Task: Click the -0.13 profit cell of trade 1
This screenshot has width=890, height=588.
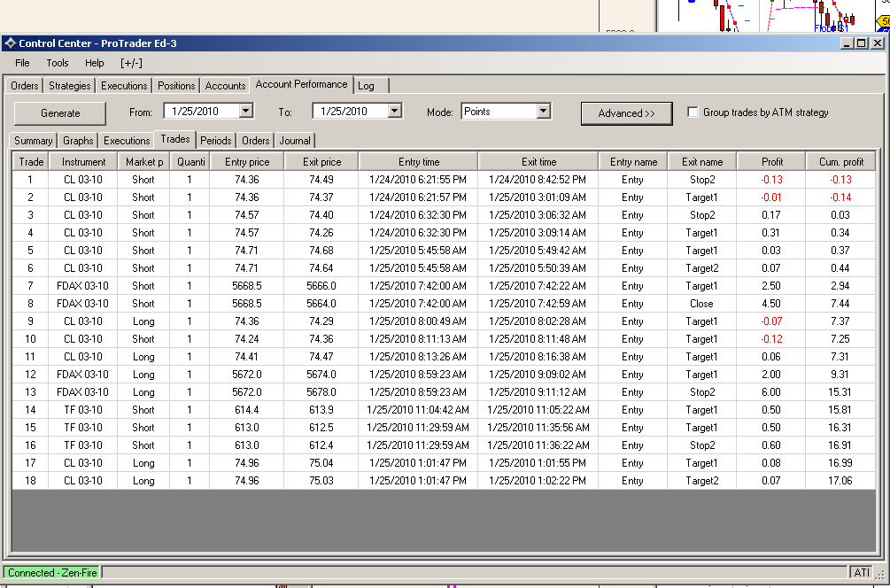Action: [x=771, y=180]
